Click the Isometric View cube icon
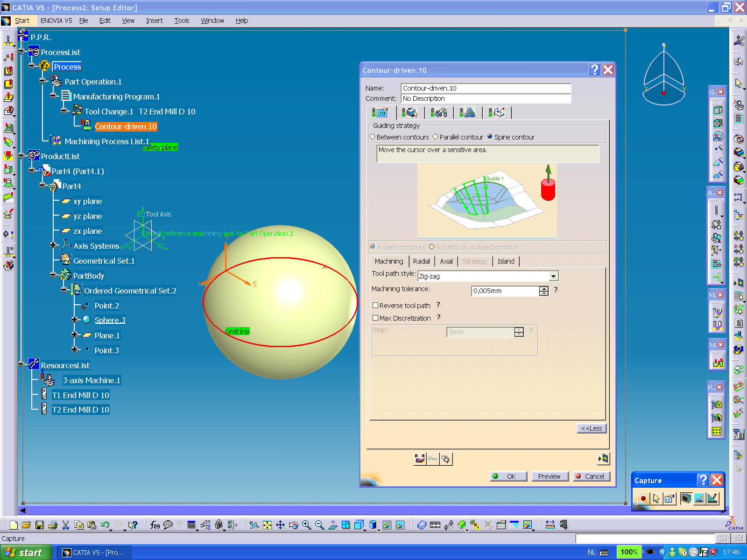Screen dimensions: 747x560 [359, 525]
